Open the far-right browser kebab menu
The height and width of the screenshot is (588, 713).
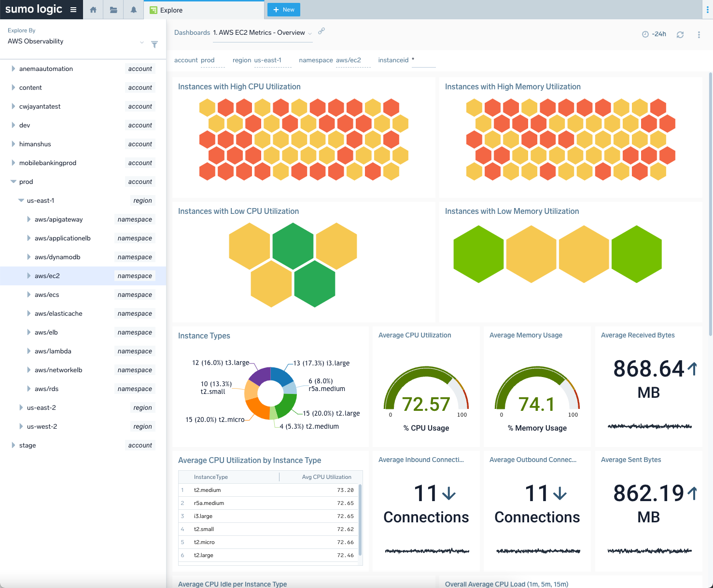tap(707, 10)
